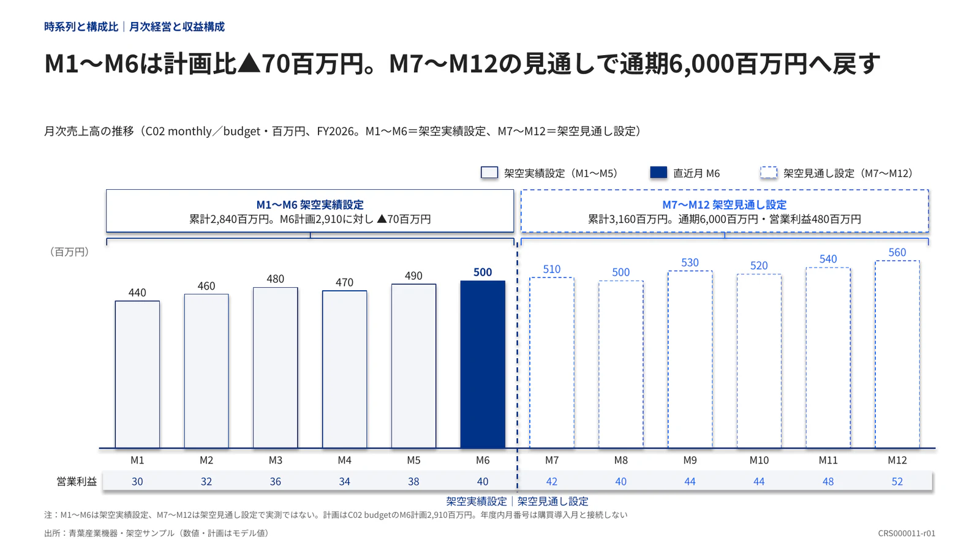Click the （百万円） unit label

pyautogui.click(x=69, y=252)
